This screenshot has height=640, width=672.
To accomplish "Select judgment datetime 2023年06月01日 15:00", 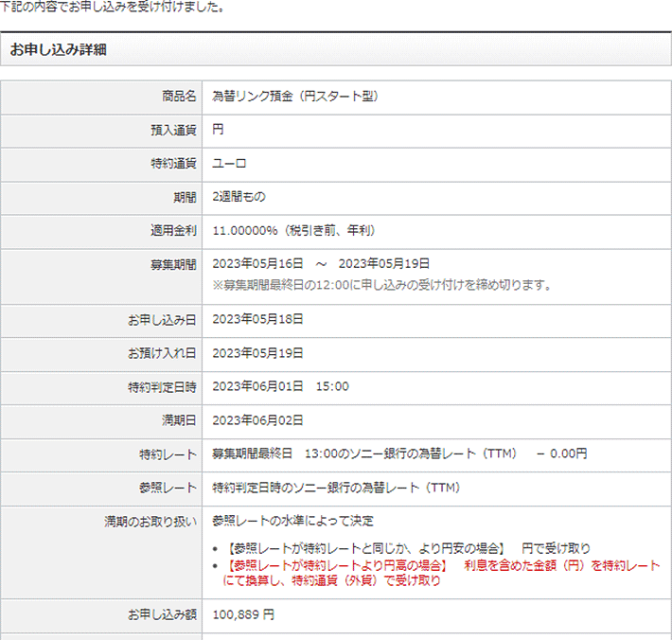I will 281,386.
